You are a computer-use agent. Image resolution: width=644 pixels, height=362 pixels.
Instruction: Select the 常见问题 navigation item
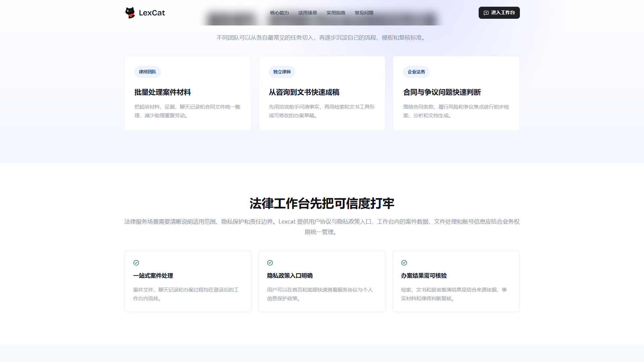coord(364,13)
